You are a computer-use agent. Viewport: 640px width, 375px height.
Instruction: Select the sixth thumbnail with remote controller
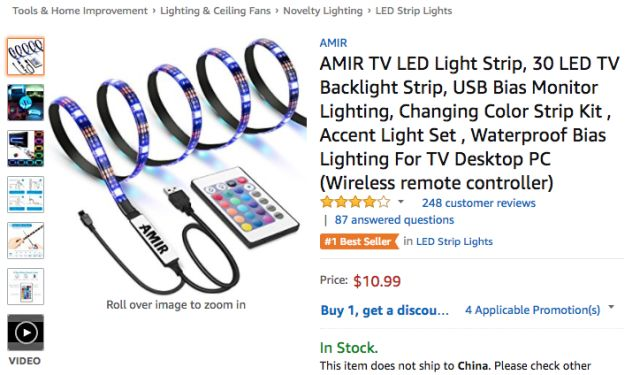(x=25, y=286)
